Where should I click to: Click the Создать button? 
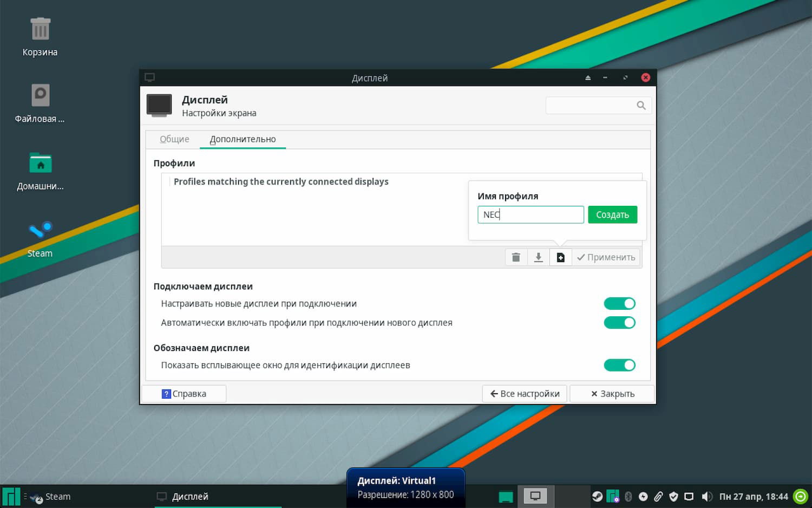(x=612, y=214)
